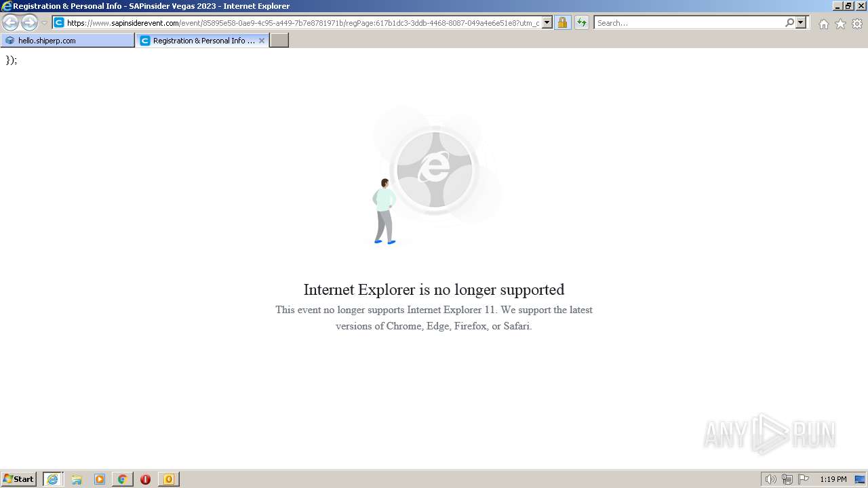Restore down the Internet Explorer window
Screen dimensions: 868x488
point(848,6)
